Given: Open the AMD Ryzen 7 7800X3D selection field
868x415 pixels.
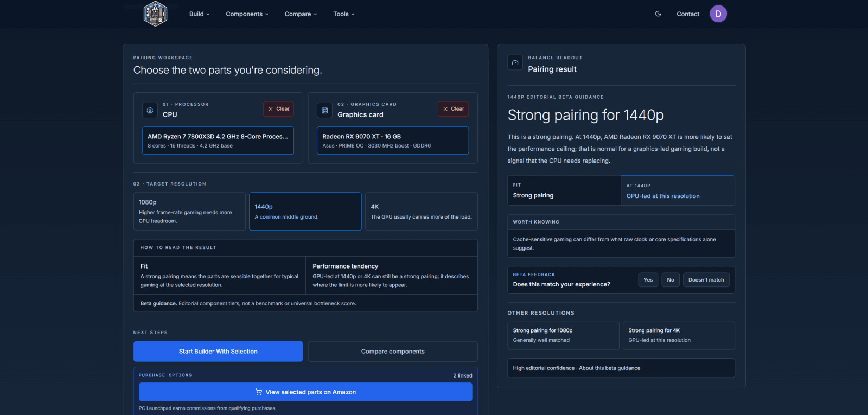Looking at the screenshot, I should pos(218,141).
